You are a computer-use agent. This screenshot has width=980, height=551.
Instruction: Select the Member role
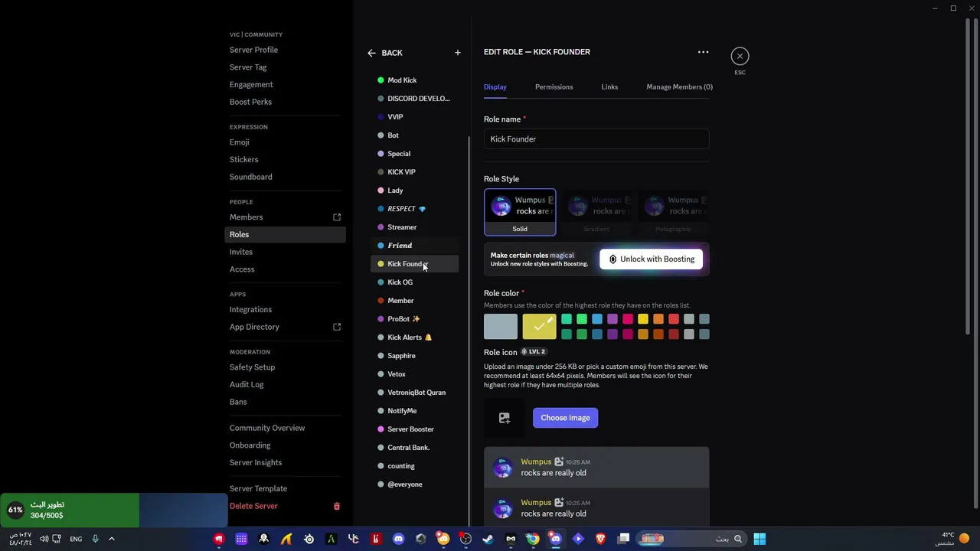[x=414, y=301]
